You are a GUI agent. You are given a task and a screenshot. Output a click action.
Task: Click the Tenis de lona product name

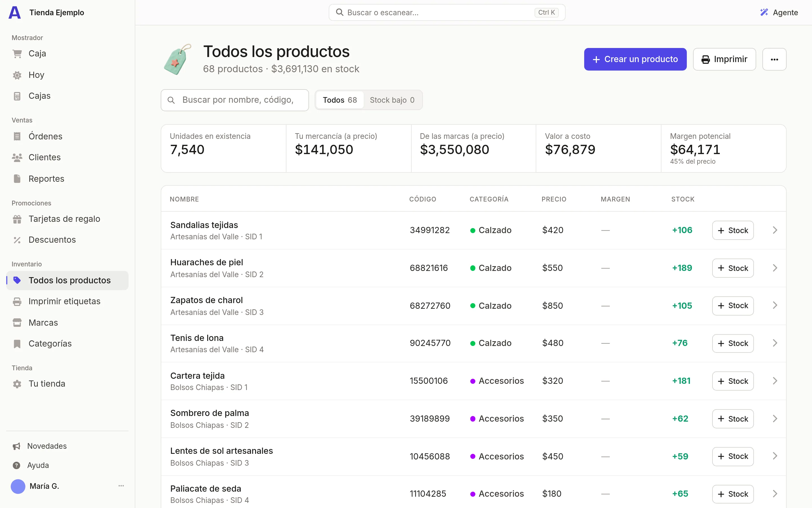click(x=197, y=338)
